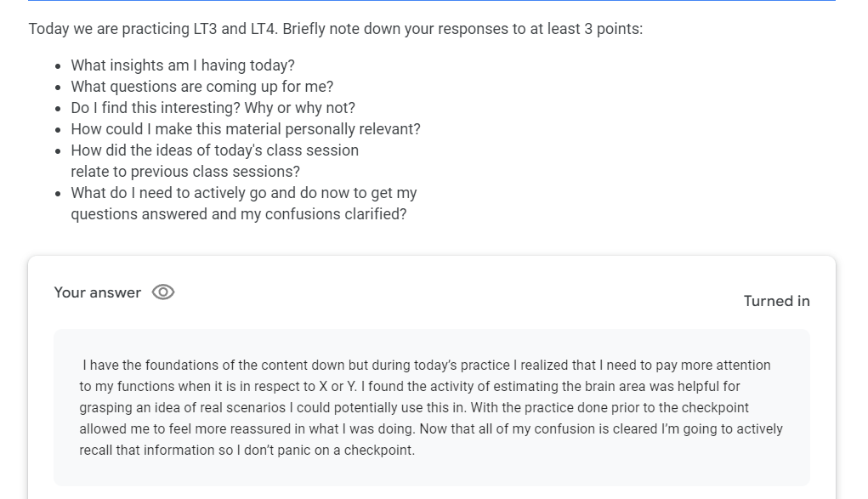The image size is (868, 499).
Task: Click the line "relate to previous class sessions?"
Action: (x=185, y=172)
